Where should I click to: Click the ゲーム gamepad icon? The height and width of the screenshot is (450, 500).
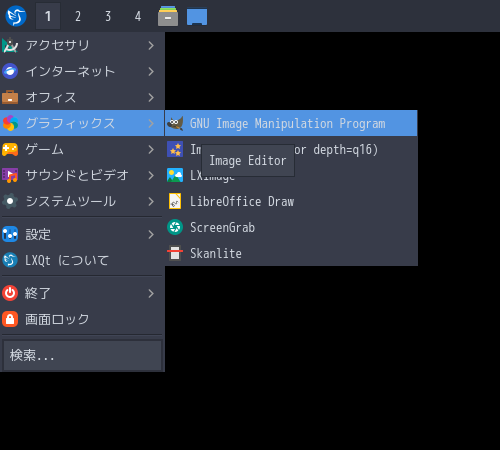point(10,149)
